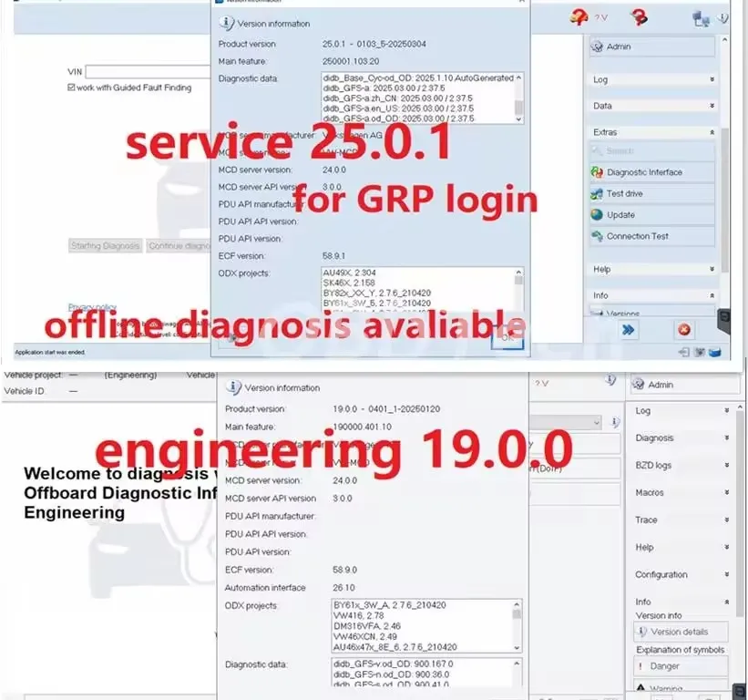The image size is (748, 700).
Task: Run the Connection Test
Action: (652, 236)
